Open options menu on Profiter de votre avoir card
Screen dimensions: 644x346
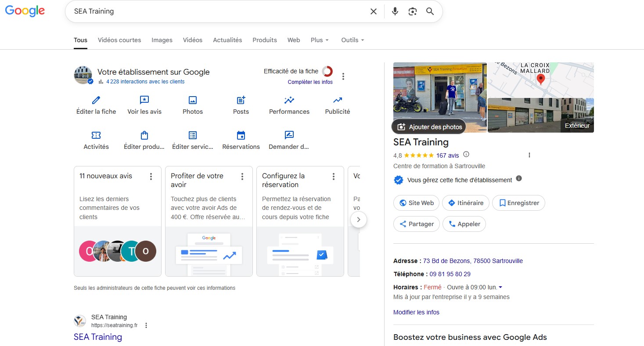tap(242, 177)
